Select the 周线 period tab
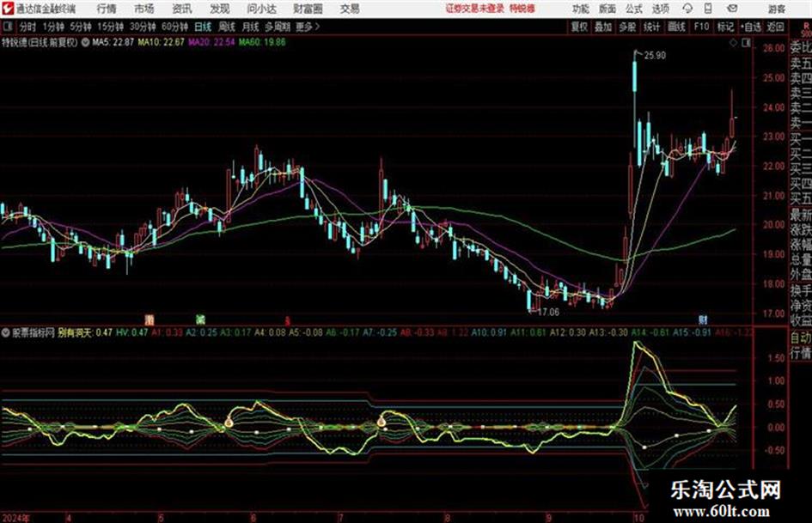812x523 pixels. [227, 27]
